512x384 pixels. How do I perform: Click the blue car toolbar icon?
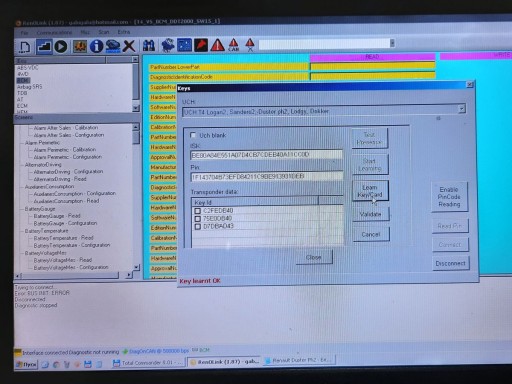(x=113, y=46)
